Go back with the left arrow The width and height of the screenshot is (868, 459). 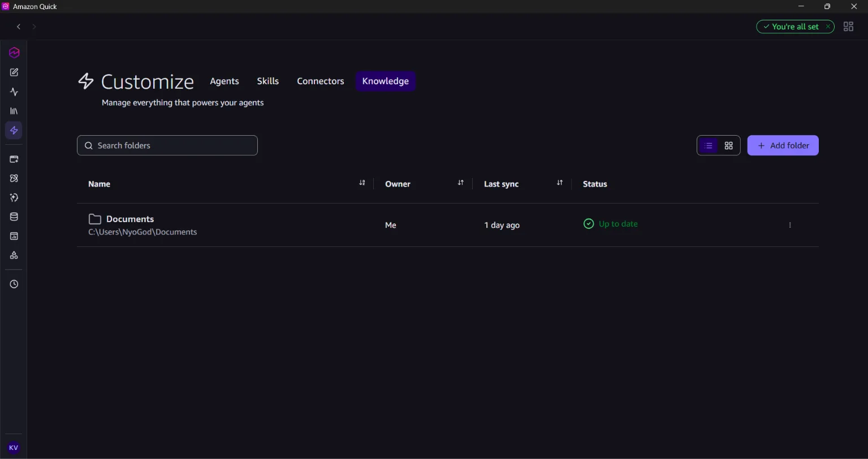click(19, 27)
